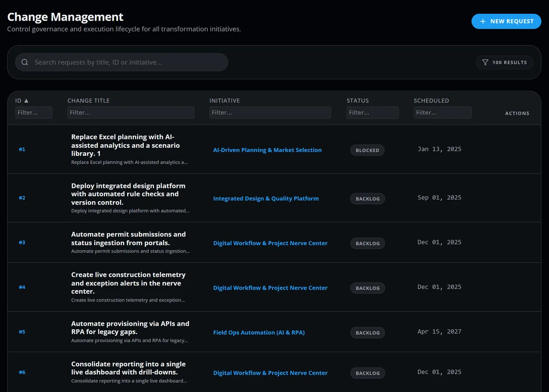
Task: Click the Status filter box
Action: pyautogui.click(x=372, y=113)
